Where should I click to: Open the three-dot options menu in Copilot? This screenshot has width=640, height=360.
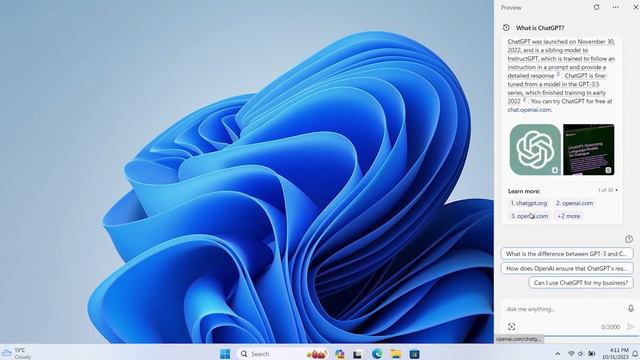[616, 7]
